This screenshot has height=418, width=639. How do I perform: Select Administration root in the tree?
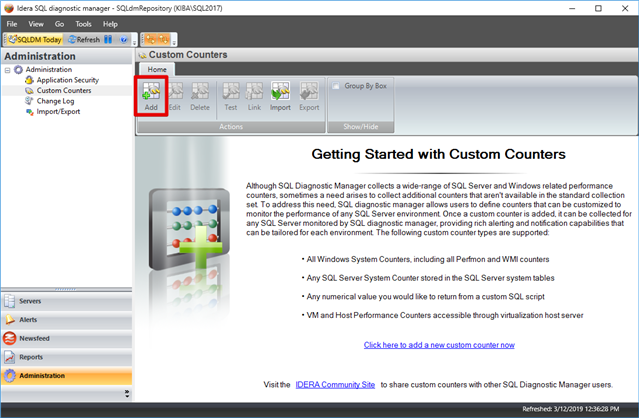pyautogui.click(x=48, y=70)
